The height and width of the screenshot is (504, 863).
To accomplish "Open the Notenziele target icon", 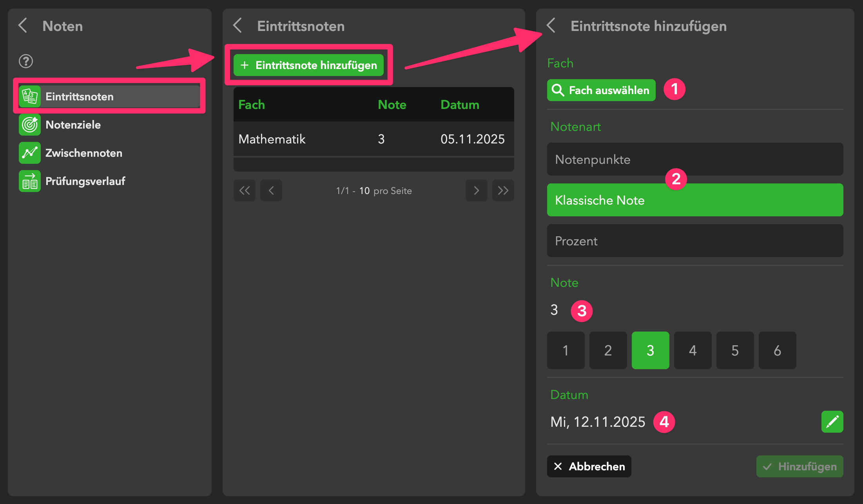I will click(30, 125).
